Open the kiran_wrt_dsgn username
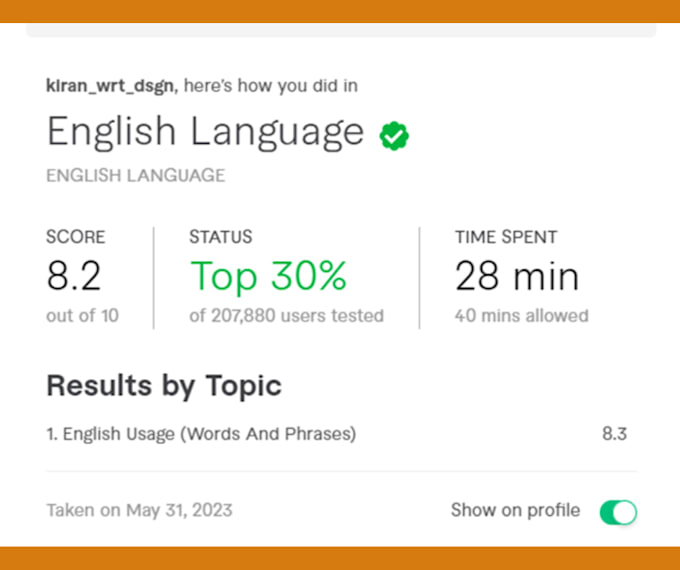The image size is (680, 570). pos(110,86)
